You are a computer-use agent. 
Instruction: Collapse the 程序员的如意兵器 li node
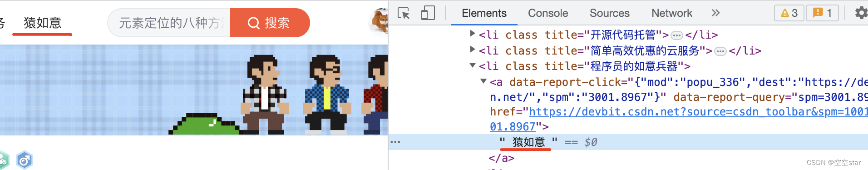point(473,65)
